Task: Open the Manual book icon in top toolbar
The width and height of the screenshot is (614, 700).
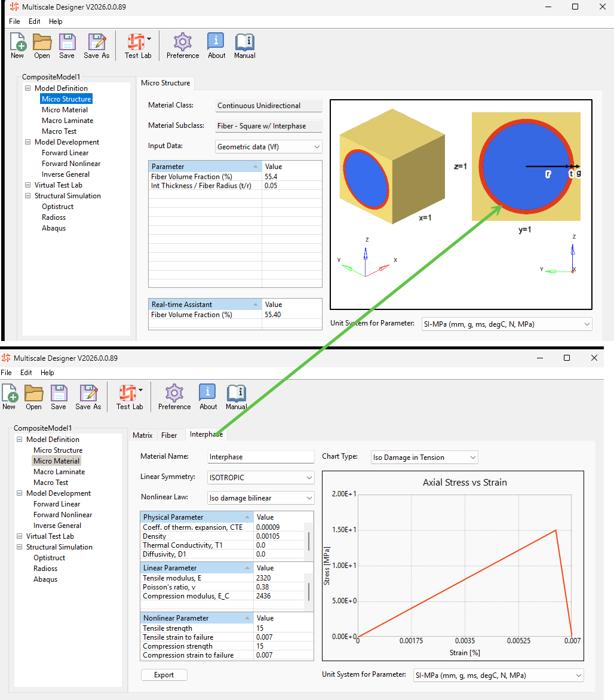Action: pos(245,45)
